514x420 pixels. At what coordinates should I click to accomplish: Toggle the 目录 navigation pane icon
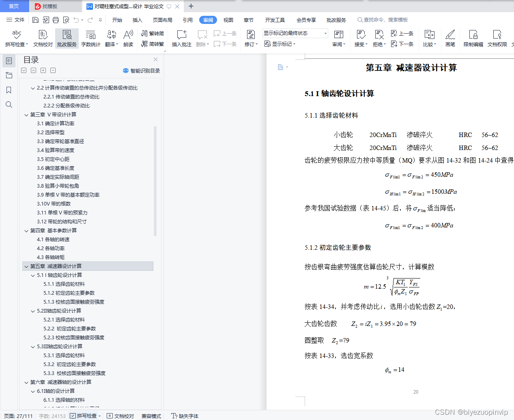[x=9, y=61]
